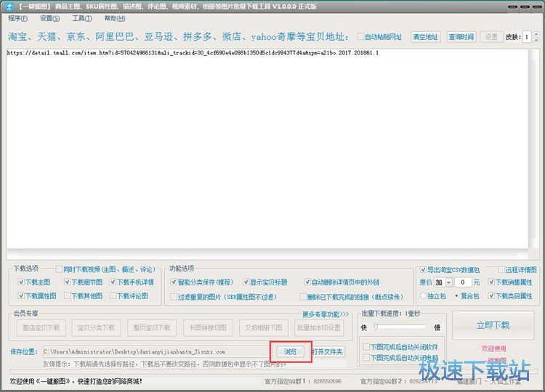Toggle 同时下载视频 checkbox
545x392 pixels.
click(59, 269)
